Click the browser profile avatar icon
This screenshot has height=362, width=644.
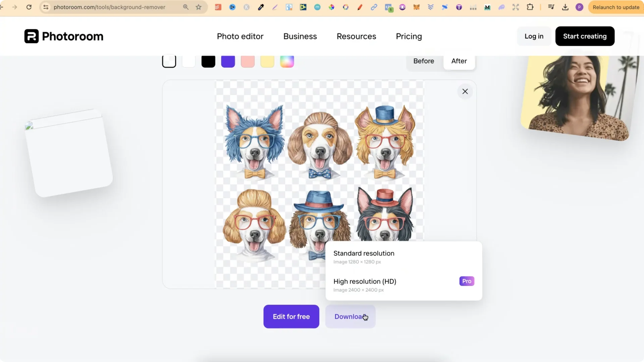point(579,7)
